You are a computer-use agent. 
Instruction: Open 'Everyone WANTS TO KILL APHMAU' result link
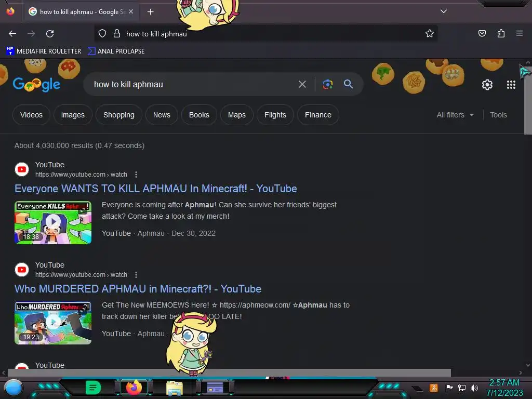[x=156, y=189]
